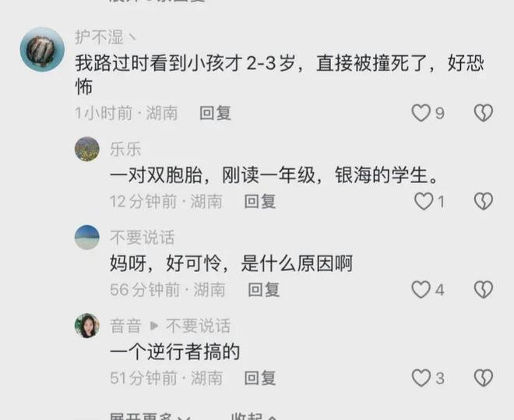Screen dimensions: 514x420
Task: Tap broken heart on 音音's reply
Action: (484, 378)
